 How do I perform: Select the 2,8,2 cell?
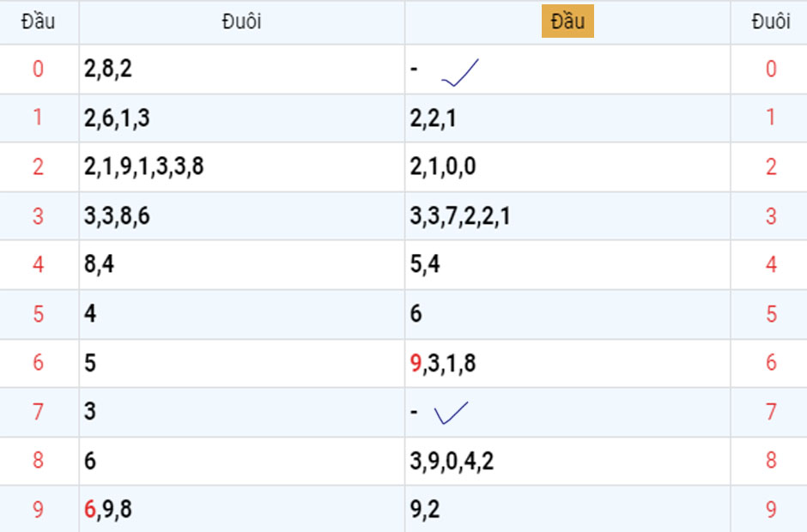(x=108, y=70)
